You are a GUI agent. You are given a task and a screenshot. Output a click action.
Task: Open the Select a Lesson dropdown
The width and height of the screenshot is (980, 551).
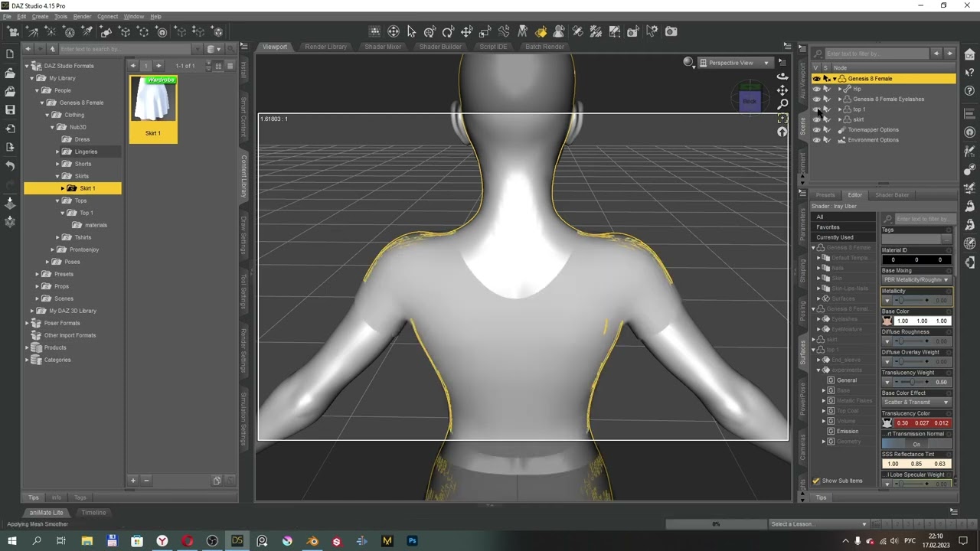coord(818,524)
